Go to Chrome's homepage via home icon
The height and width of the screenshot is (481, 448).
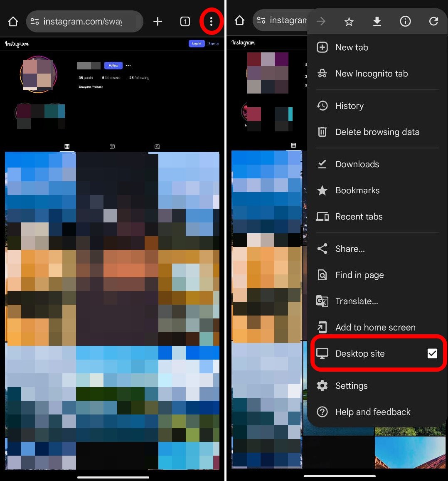[12, 21]
